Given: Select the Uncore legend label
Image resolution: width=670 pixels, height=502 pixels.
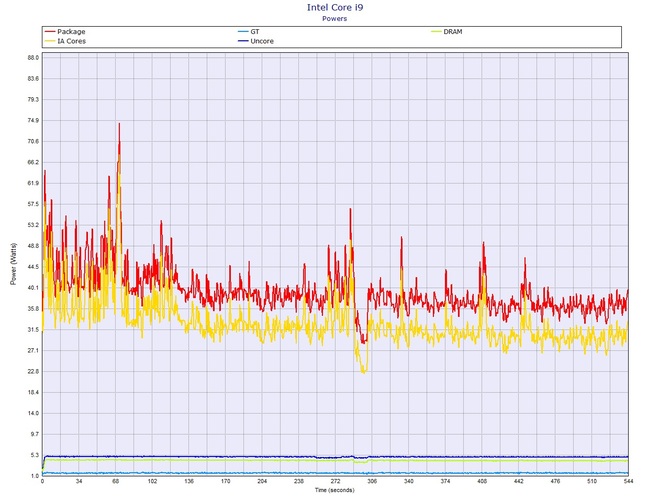Looking at the screenshot, I should point(262,41).
